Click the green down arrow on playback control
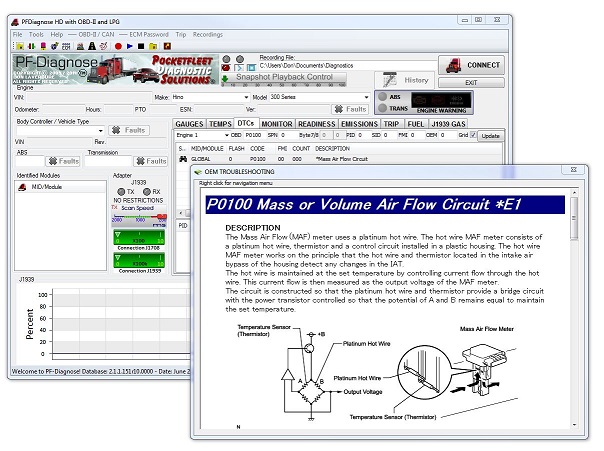 (x=225, y=79)
